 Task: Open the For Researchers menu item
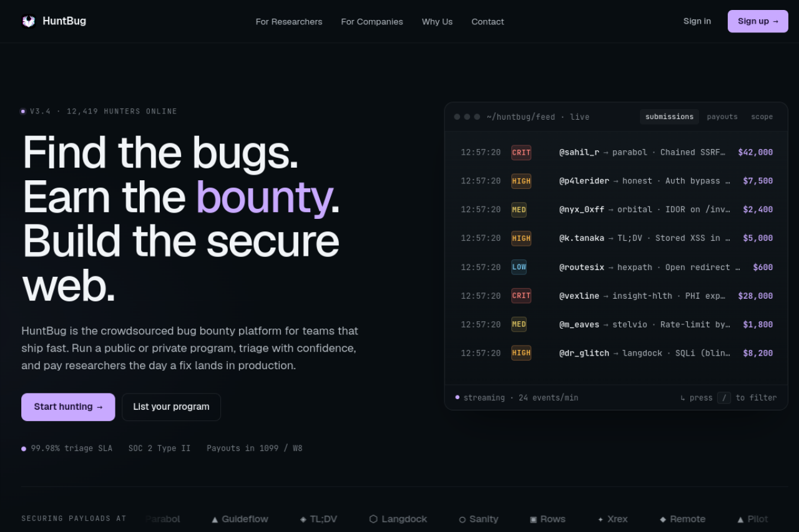point(289,21)
